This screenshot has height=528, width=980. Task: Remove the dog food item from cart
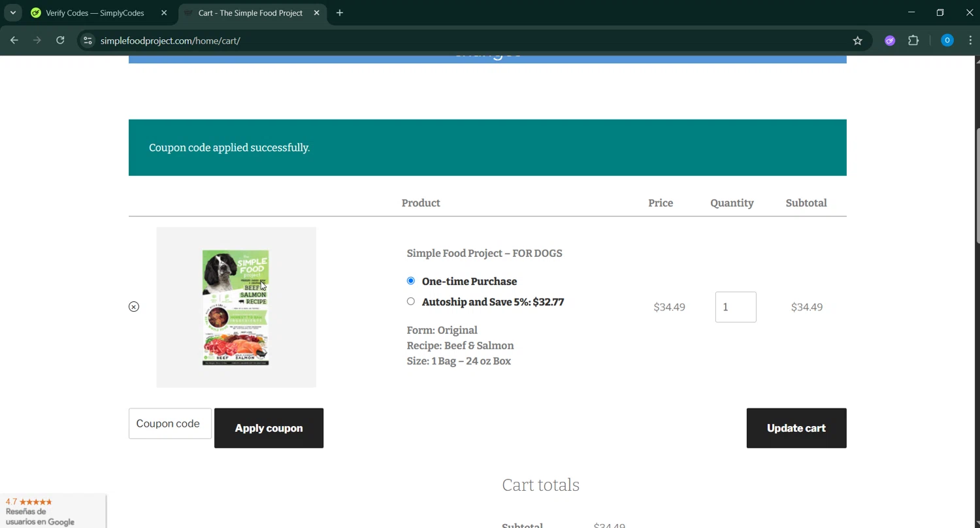134,307
